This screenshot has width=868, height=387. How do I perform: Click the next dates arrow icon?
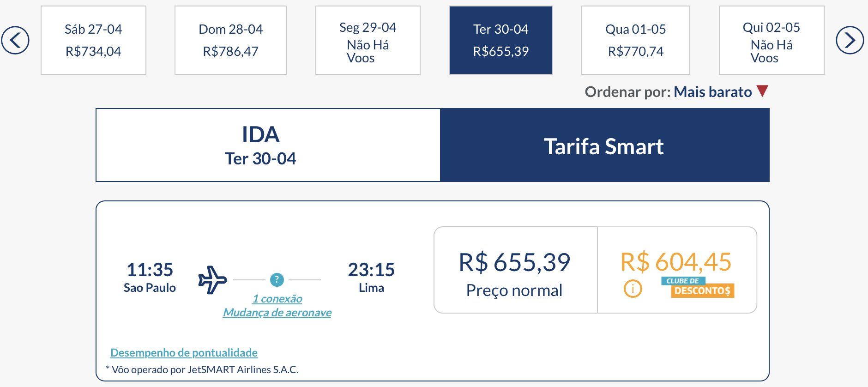tap(850, 40)
